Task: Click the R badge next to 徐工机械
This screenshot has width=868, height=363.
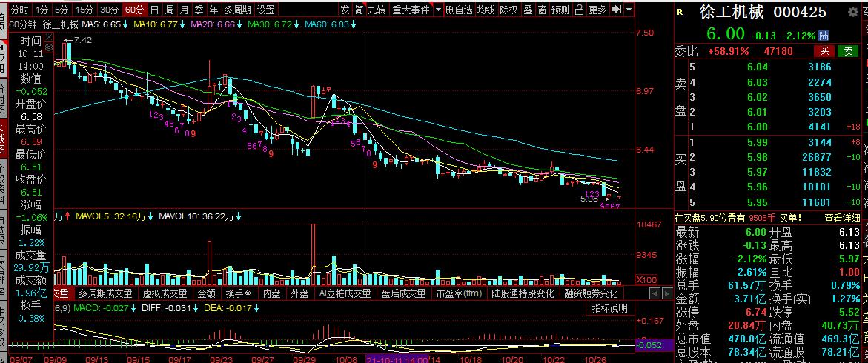Action: (x=679, y=12)
